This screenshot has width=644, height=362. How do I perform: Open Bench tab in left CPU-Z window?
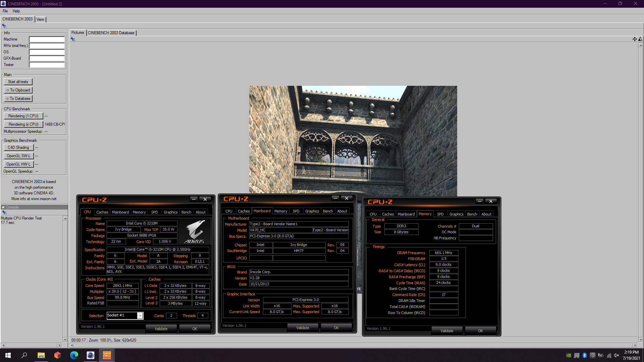(x=186, y=212)
